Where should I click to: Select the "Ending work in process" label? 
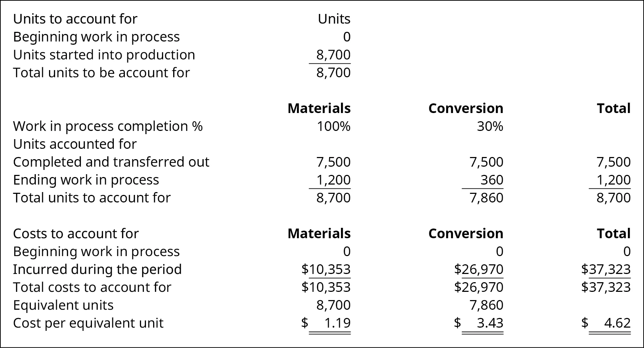coord(86,180)
